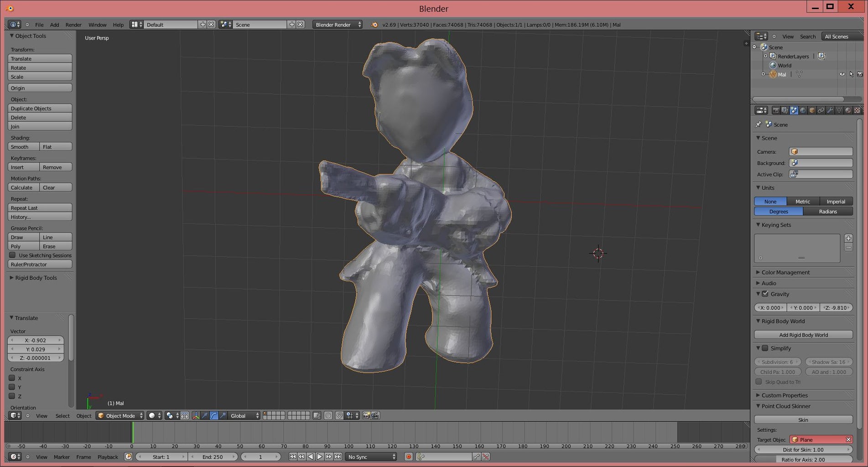Expand the Color Management panel
The height and width of the screenshot is (467, 868).
pyautogui.click(x=785, y=272)
